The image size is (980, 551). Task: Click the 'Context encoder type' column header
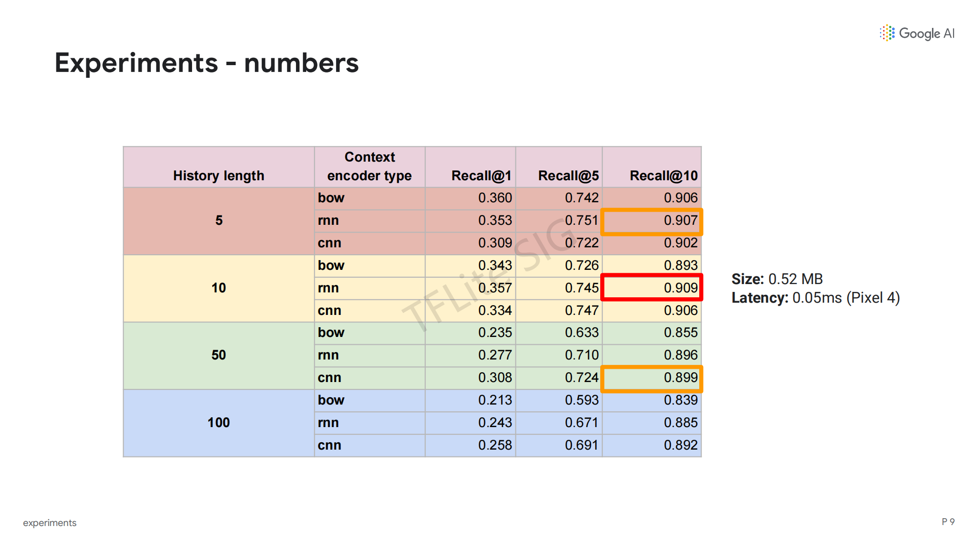pyautogui.click(x=369, y=167)
